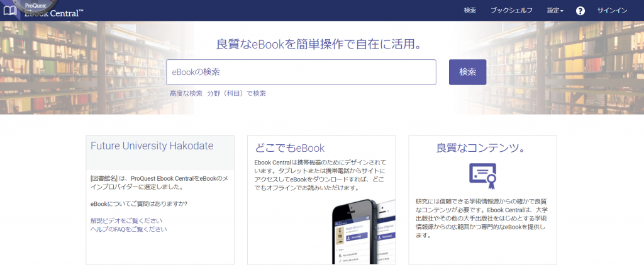This screenshot has width=644, height=274.
Task: Click the purple 検索 button
Action: 467,72
